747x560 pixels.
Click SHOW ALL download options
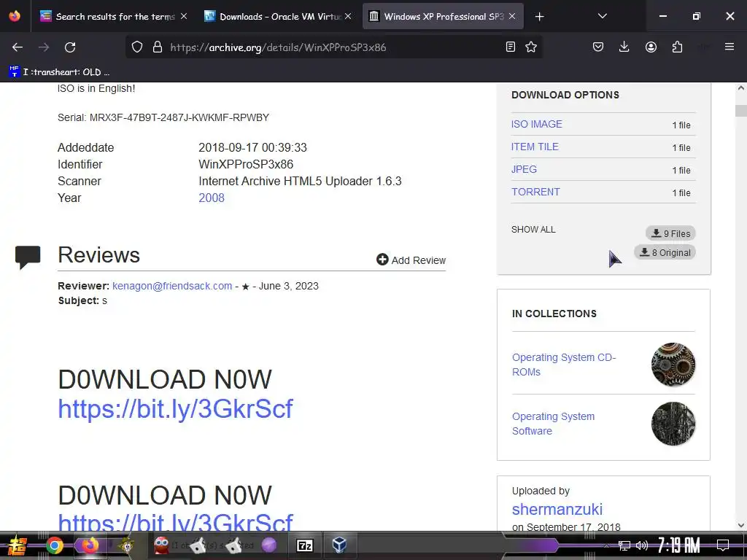point(533,230)
